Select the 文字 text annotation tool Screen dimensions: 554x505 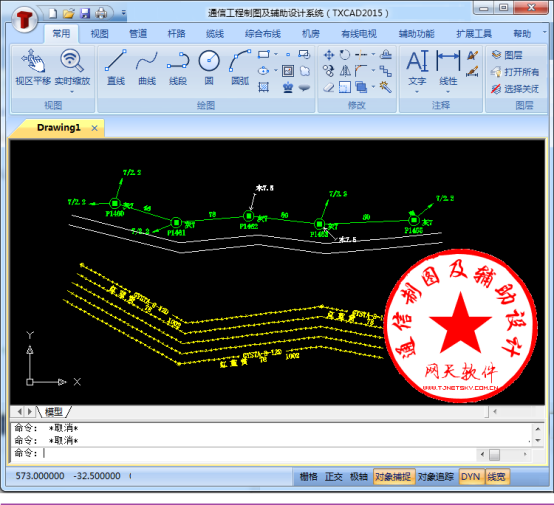pyautogui.click(x=417, y=67)
